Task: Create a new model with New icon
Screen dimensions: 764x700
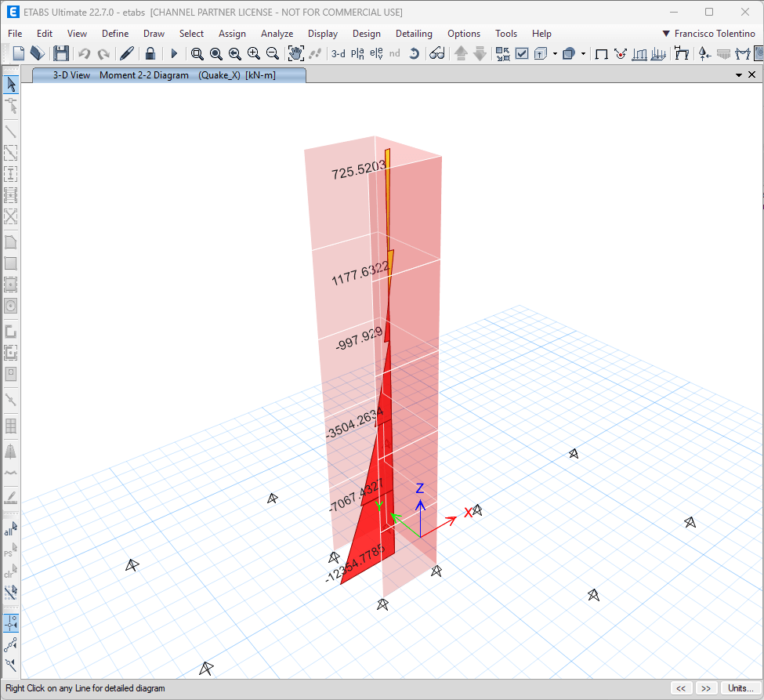Action: [19, 53]
